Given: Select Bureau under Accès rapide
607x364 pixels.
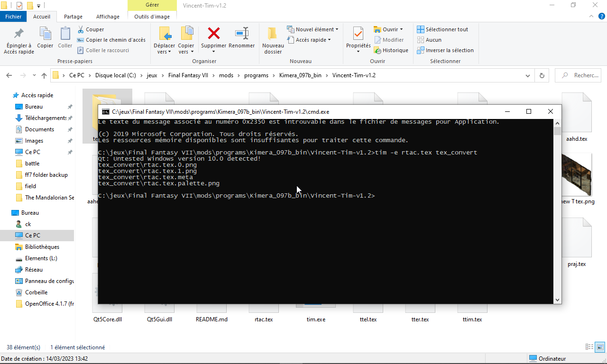Looking at the screenshot, I should [34, 107].
